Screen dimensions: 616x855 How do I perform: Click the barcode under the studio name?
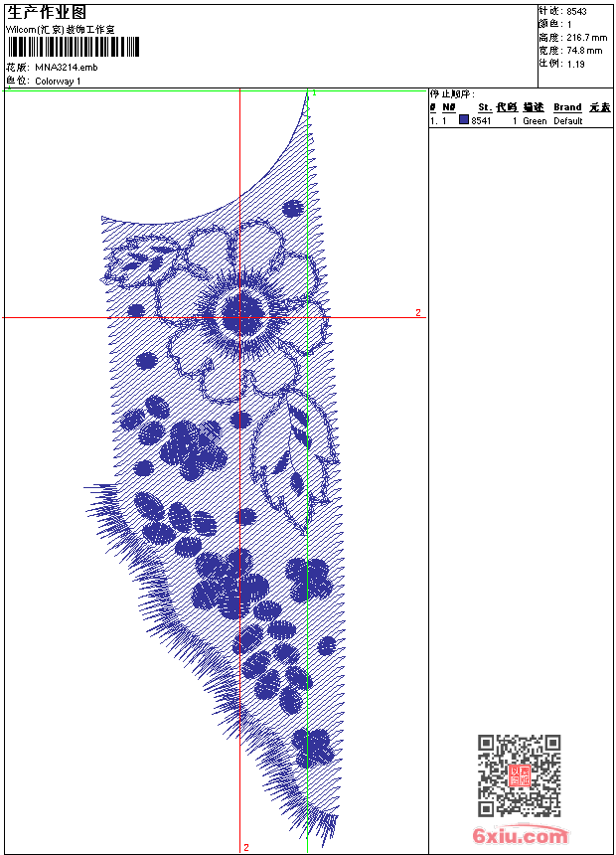point(74,48)
